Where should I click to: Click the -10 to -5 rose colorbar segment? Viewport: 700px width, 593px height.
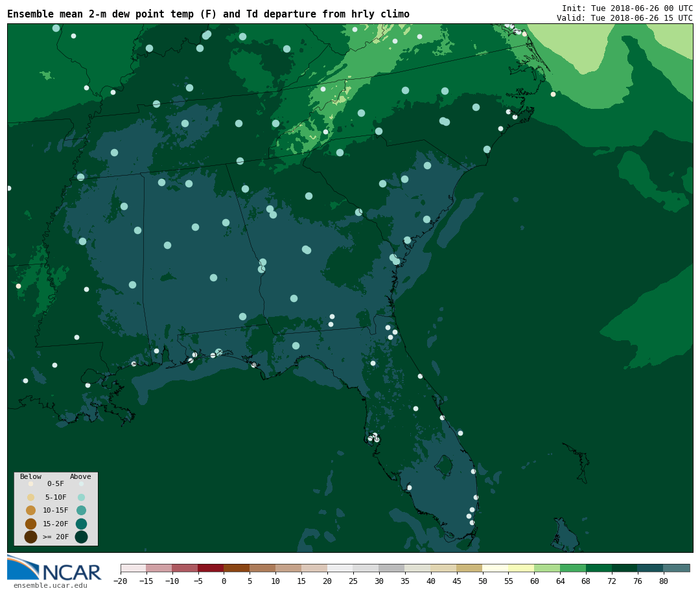(185, 568)
